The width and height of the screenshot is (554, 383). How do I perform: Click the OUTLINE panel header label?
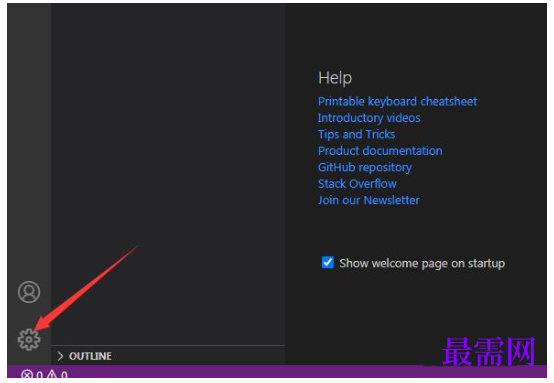point(90,356)
